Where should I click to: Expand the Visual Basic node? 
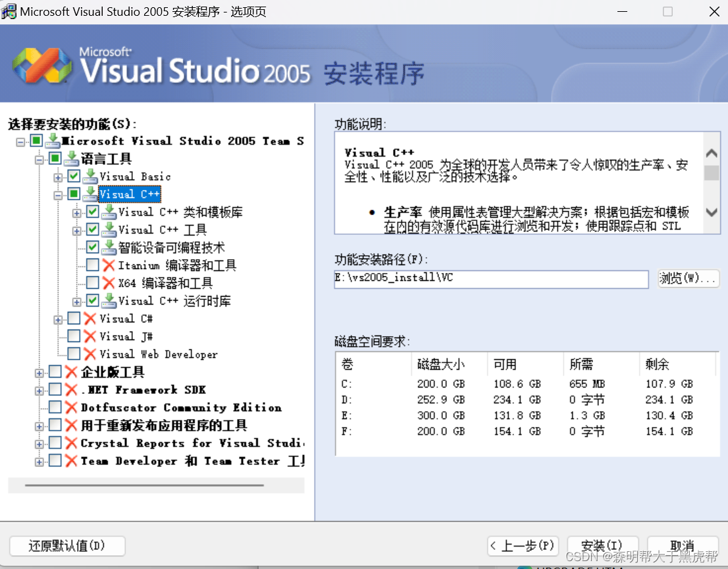59,176
